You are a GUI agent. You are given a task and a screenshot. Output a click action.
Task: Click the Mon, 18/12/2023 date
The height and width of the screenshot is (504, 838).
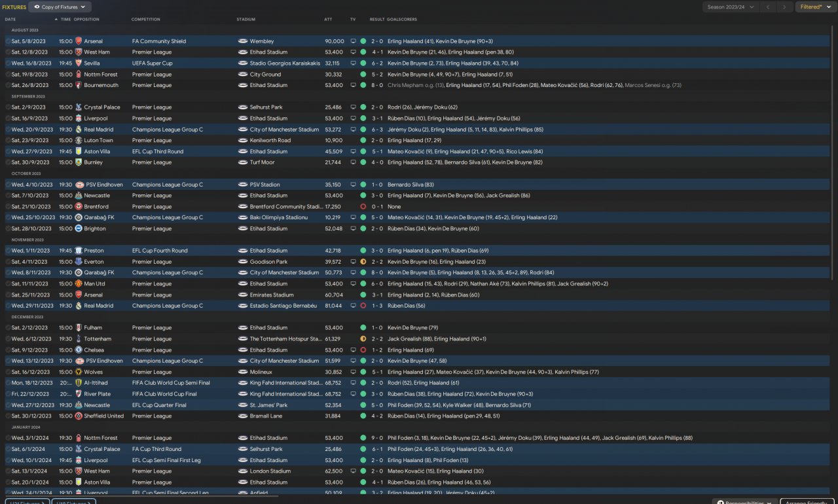31,383
